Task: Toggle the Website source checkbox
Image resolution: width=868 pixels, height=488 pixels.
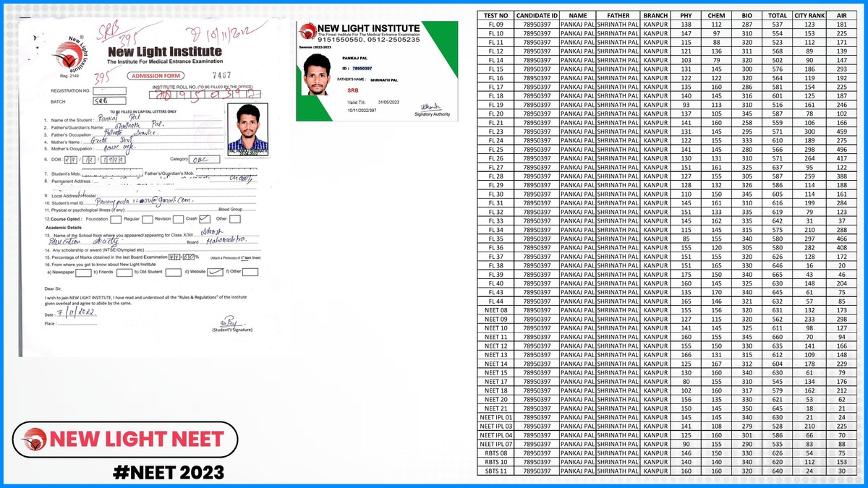Action: click(x=214, y=272)
